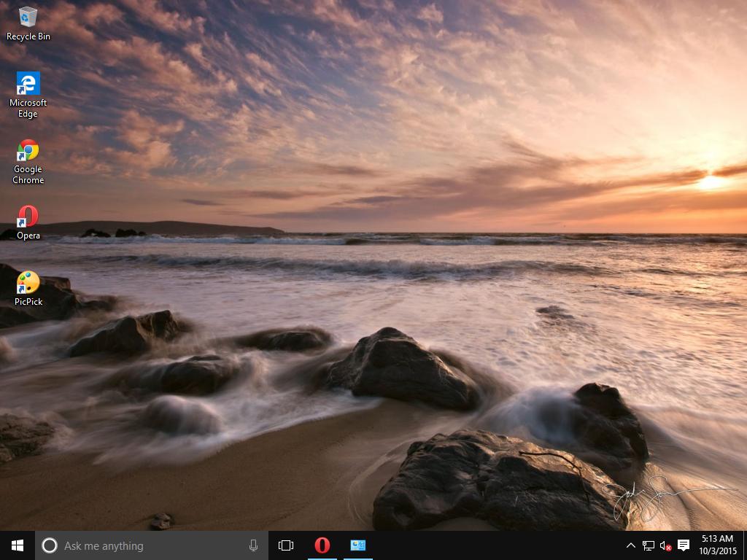Click inside the Ask me anything search box
The height and width of the screenshot is (560, 747).
146,545
